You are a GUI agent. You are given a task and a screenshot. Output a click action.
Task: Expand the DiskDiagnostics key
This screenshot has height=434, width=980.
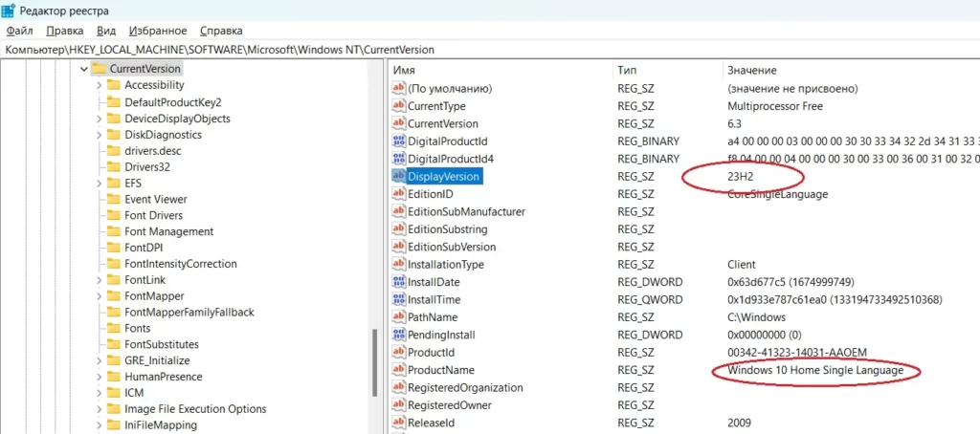100,135
